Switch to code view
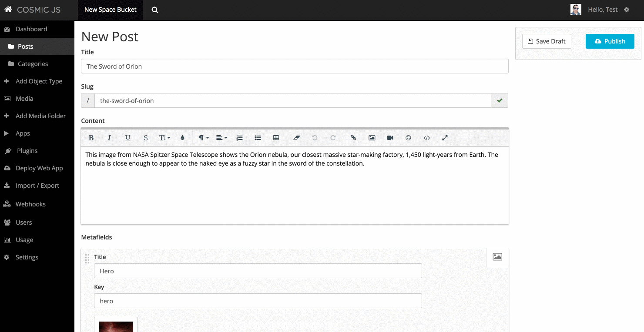Screen dimensions: 644x332 click(427, 138)
